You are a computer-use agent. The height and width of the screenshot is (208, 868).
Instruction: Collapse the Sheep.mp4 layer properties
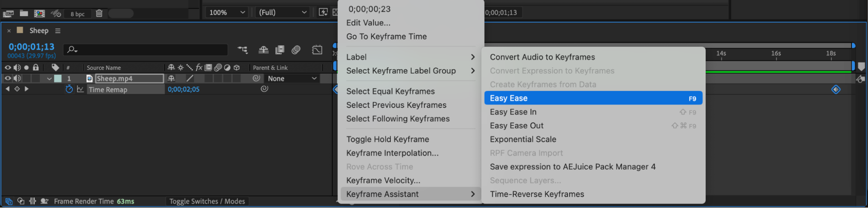pos(50,79)
